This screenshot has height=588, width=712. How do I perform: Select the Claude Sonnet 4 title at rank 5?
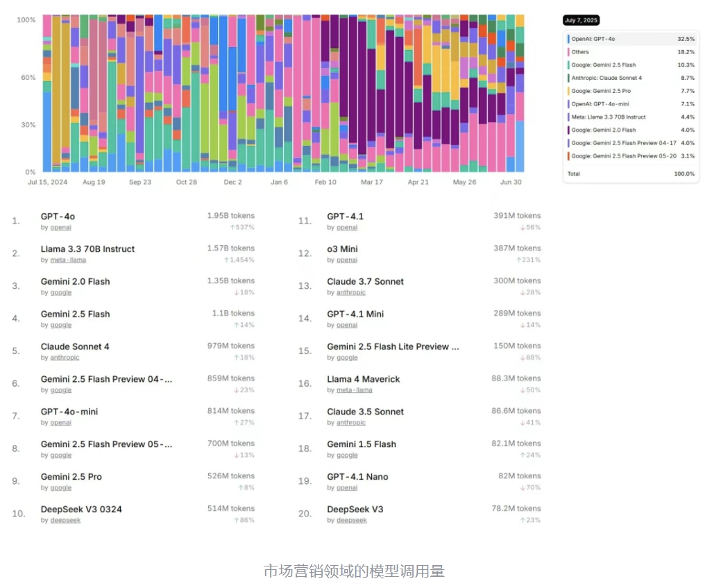coord(75,346)
